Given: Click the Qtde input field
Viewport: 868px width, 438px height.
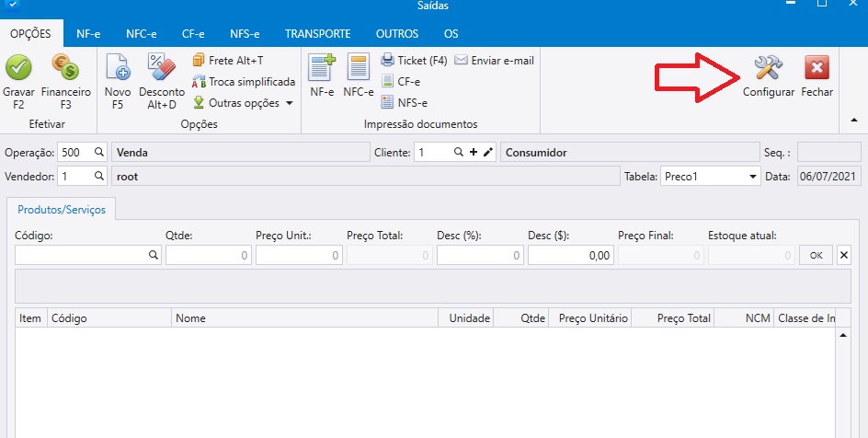Looking at the screenshot, I should click(x=208, y=255).
